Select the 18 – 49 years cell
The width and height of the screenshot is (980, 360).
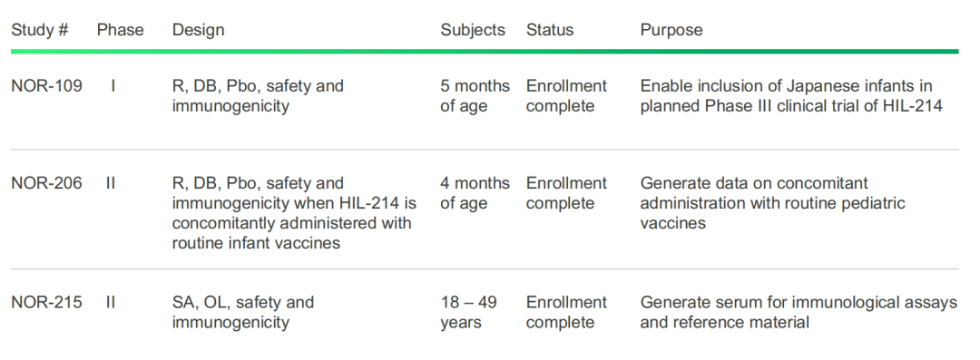tap(469, 313)
